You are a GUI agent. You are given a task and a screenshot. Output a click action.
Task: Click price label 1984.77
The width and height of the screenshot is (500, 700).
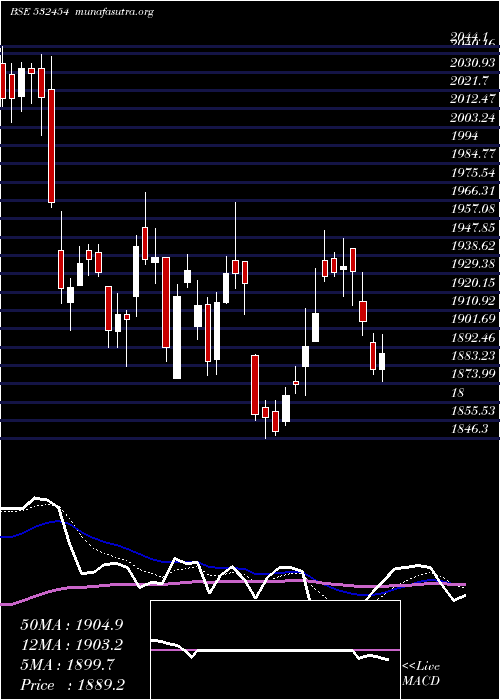473,154
